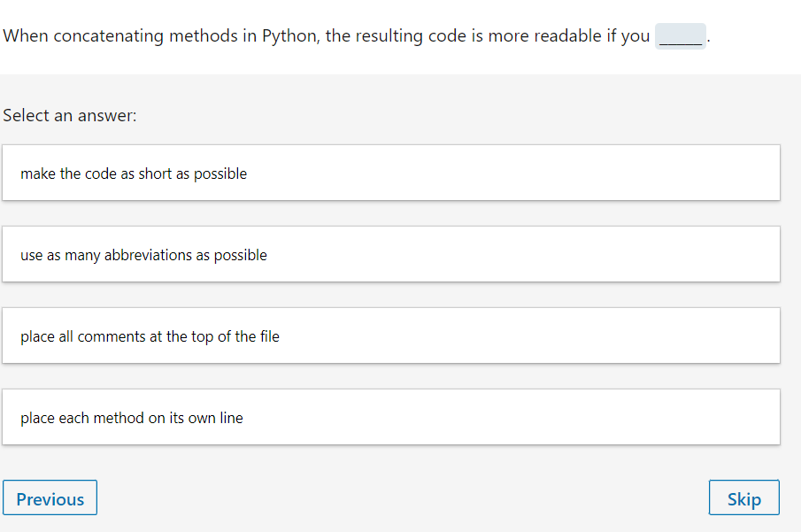The image size is (801, 532).
Task: Pick "place all comments at the top" answer
Action: click(390, 336)
